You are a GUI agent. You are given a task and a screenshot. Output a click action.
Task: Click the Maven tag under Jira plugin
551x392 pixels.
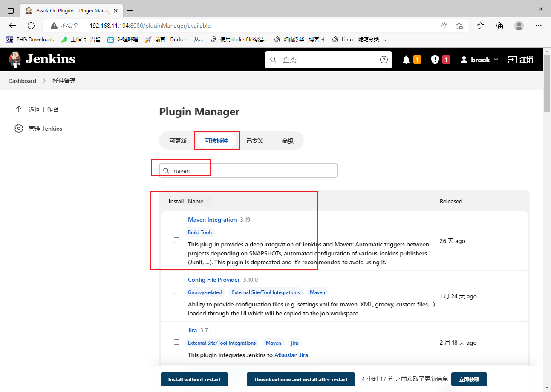[274, 343]
